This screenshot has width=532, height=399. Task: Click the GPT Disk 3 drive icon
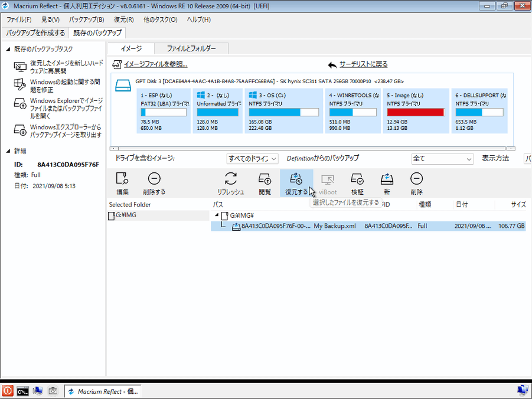click(x=123, y=86)
